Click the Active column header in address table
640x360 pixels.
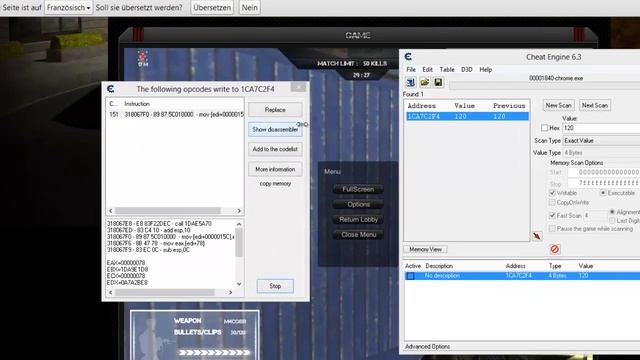pos(413,266)
